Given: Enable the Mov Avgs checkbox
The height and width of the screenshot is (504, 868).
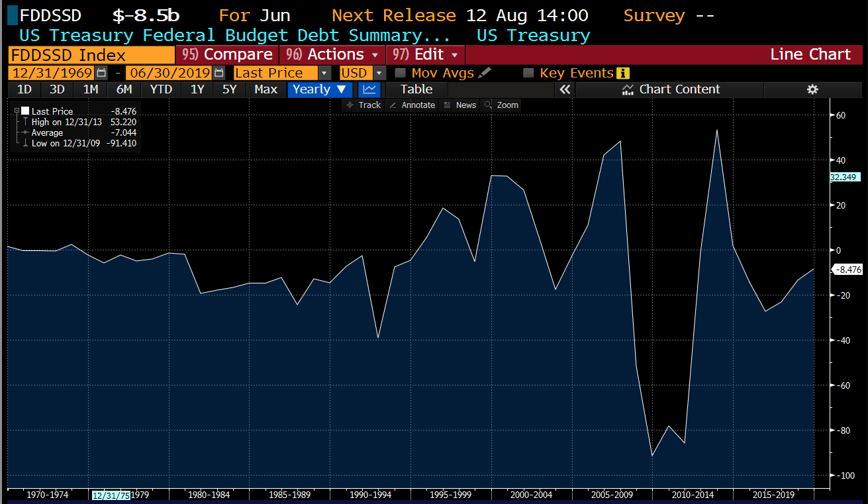Looking at the screenshot, I should (400, 74).
